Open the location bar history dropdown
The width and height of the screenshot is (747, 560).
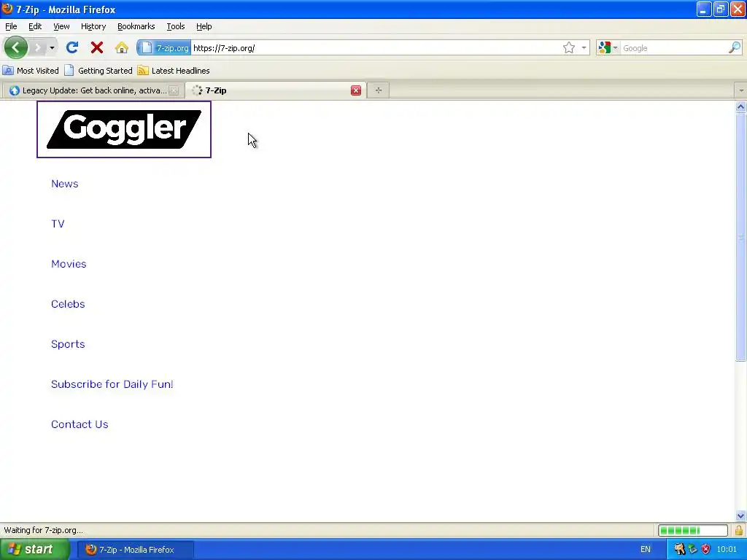pyautogui.click(x=584, y=47)
